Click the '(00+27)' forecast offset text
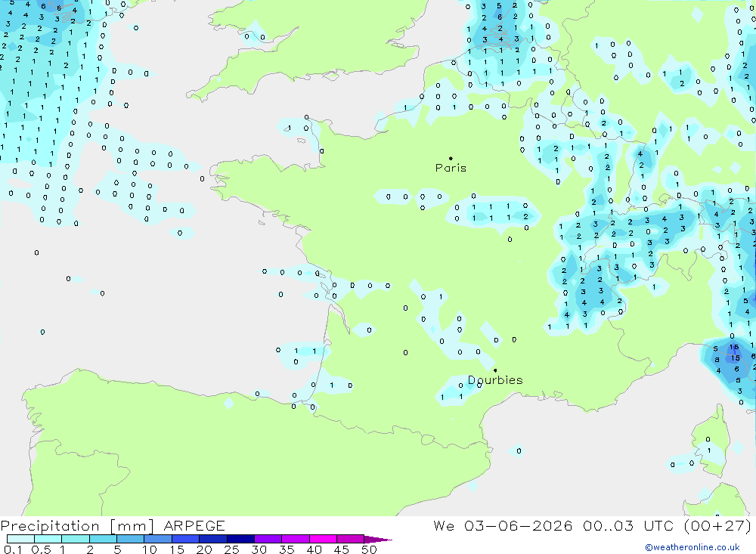756x554 pixels. click(718, 525)
